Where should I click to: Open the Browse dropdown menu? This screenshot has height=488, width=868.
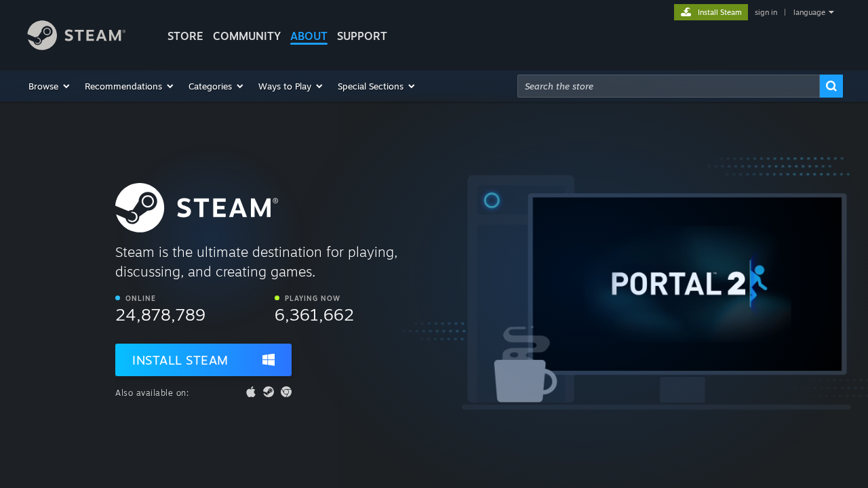pos(49,86)
